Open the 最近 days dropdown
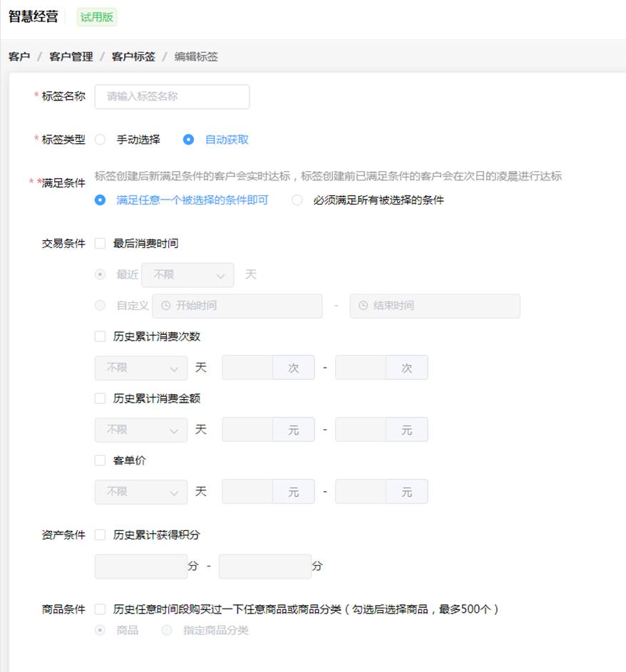This screenshot has width=626, height=672. pos(188,275)
